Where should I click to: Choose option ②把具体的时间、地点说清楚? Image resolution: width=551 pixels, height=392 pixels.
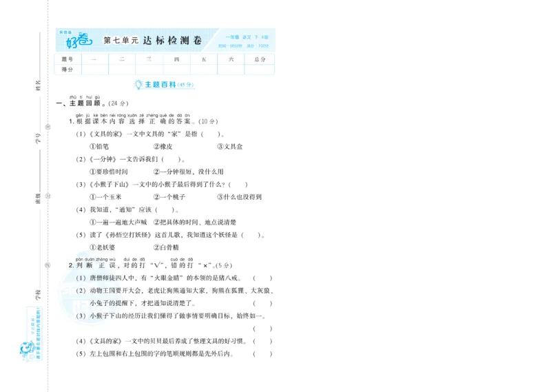[x=195, y=223]
